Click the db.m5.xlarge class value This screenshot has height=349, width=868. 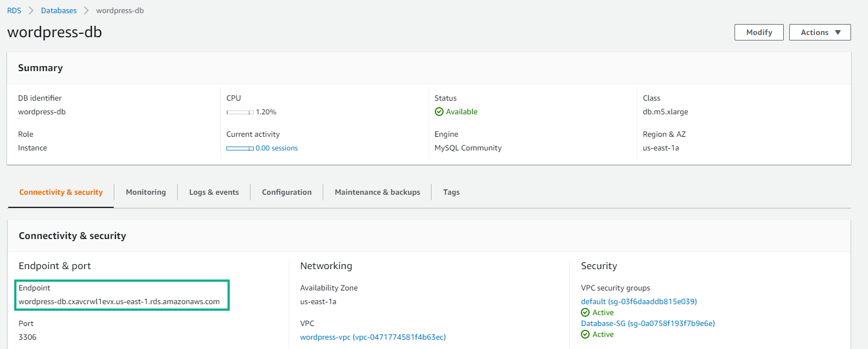[665, 112]
